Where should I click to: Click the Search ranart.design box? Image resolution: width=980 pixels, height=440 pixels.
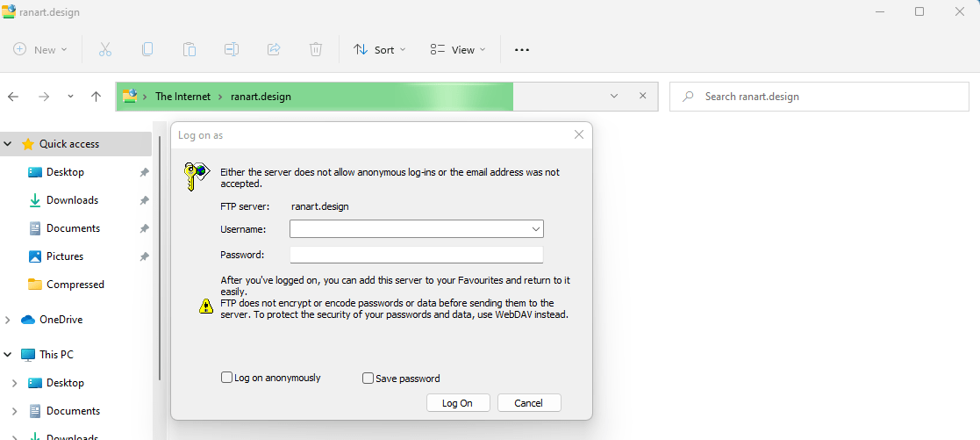pos(819,97)
